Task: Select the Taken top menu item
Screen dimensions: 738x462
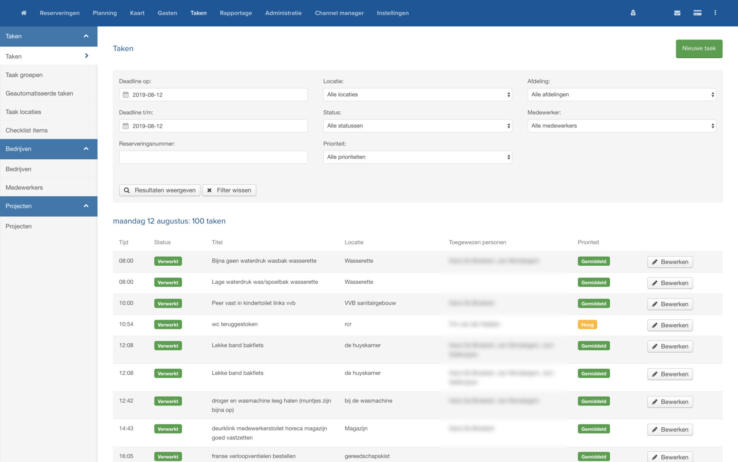Action: click(x=198, y=13)
